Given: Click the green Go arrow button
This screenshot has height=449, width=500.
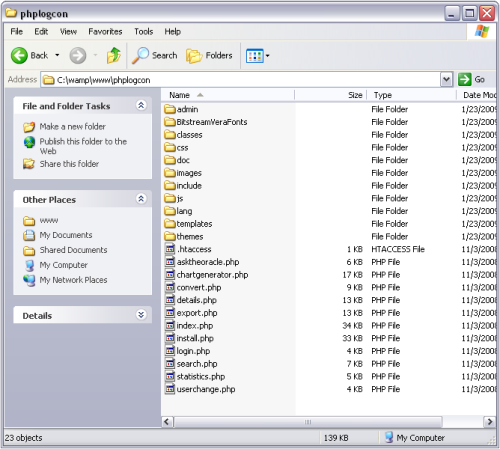Looking at the screenshot, I should click(x=464, y=80).
